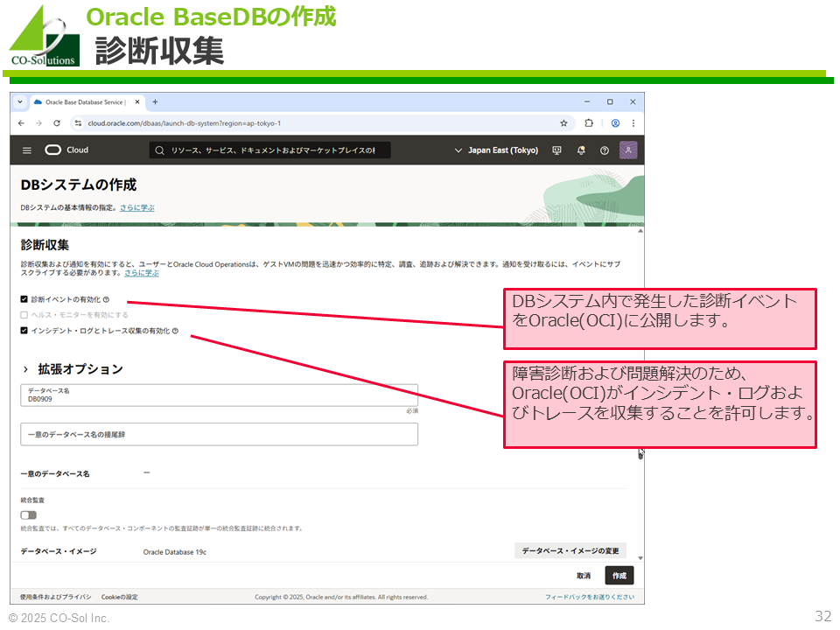Open the Chrome profile icon
The width and height of the screenshot is (840, 630).
click(x=615, y=123)
